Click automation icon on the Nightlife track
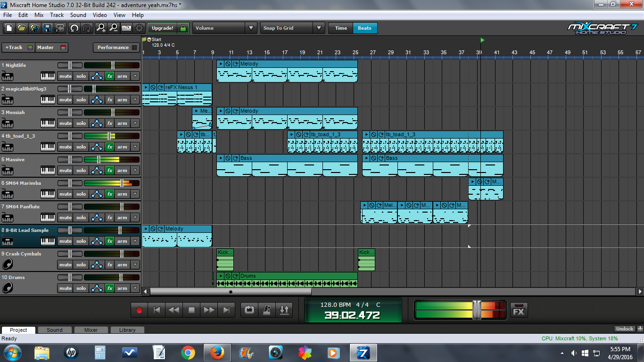644x362 pixels. point(97,76)
